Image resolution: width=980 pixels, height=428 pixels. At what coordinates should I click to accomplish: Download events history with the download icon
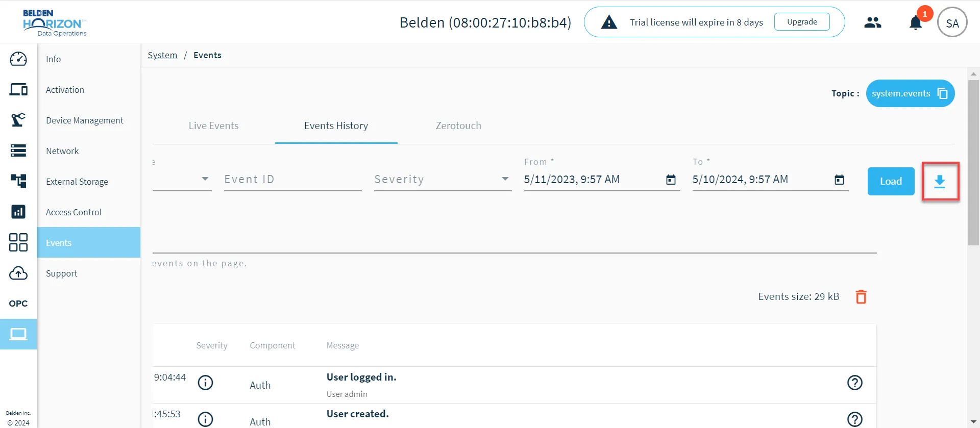click(x=940, y=182)
